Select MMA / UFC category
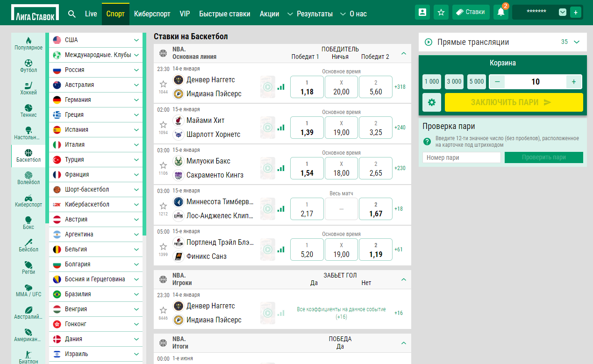Image resolution: width=593 pixels, height=364 pixels. click(x=29, y=291)
